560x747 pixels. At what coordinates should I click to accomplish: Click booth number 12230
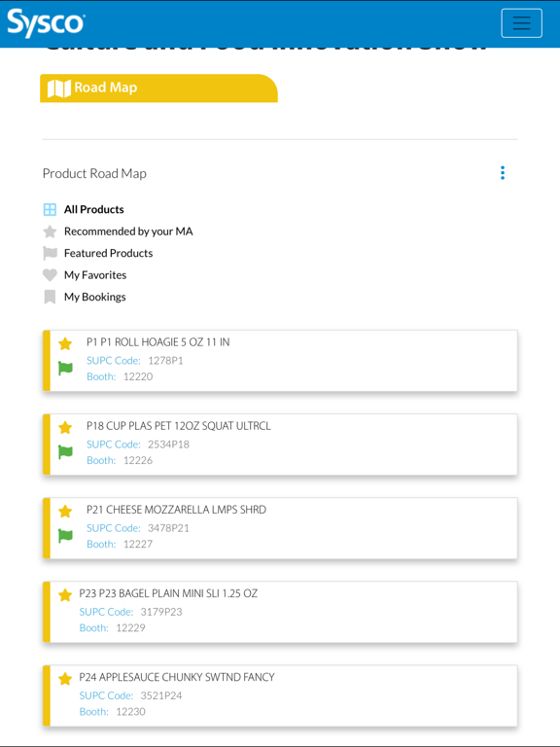coord(130,712)
